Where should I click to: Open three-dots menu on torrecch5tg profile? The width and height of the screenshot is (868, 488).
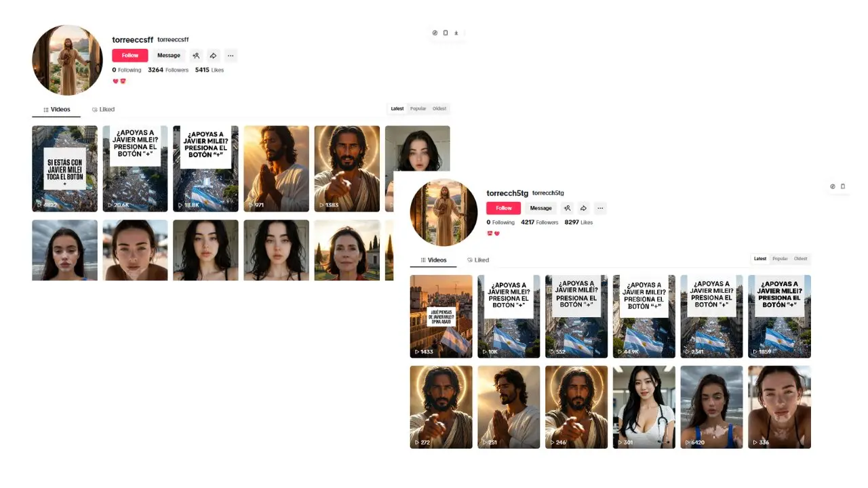(x=600, y=208)
